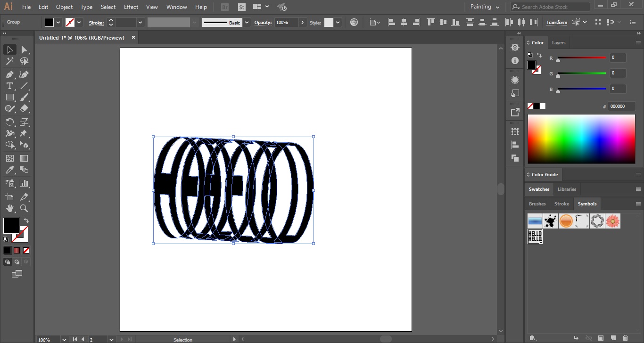Viewport: 644px width, 343px height.
Task: Select the flower symbol thumbnail
Action: click(613, 220)
